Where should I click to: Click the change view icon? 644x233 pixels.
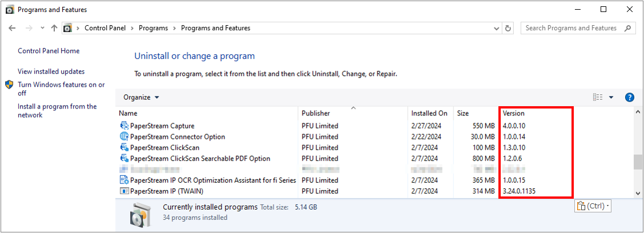tap(598, 98)
